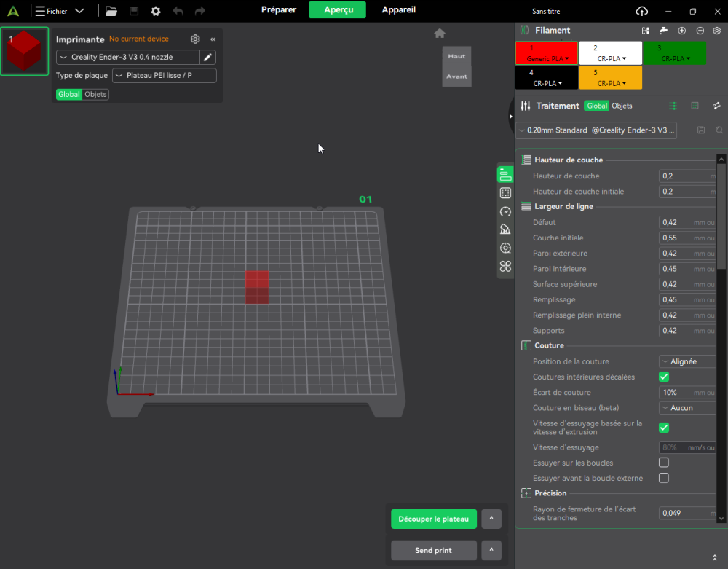Open the Type de plaque dropdown
Image resolution: width=728 pixels, height=569 pixels.
click(x=165, y=75)
